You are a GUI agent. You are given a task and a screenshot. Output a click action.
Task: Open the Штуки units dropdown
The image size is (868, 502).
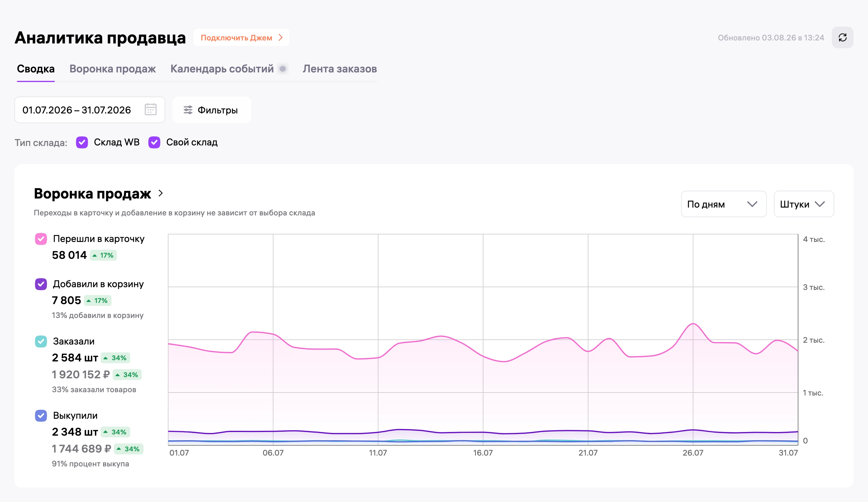804,204
